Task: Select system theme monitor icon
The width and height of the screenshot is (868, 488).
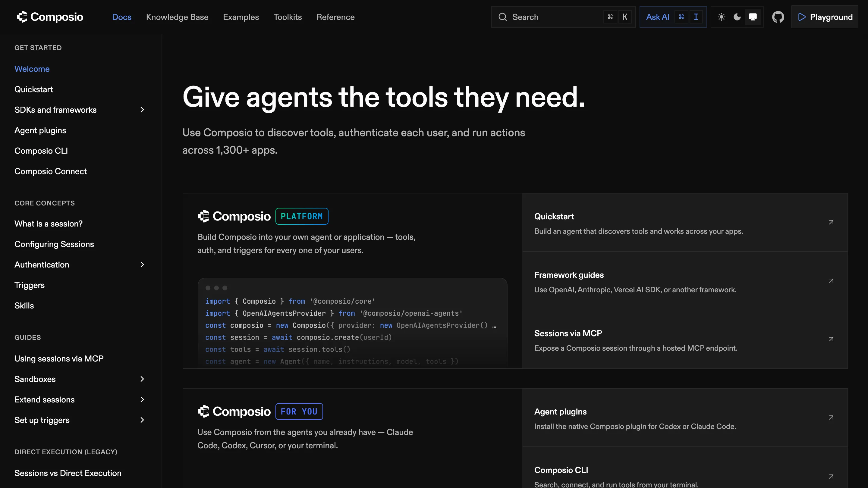Action: pyautogui.click(x=753, y=17)
